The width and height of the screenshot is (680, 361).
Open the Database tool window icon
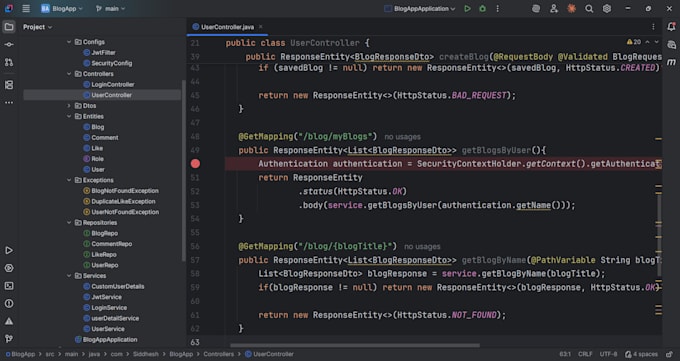671,45
